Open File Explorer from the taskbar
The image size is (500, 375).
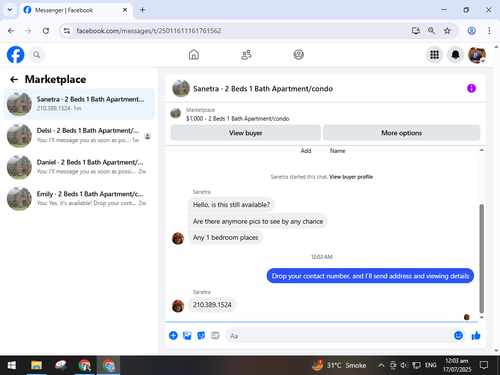[x=36, y=365]
